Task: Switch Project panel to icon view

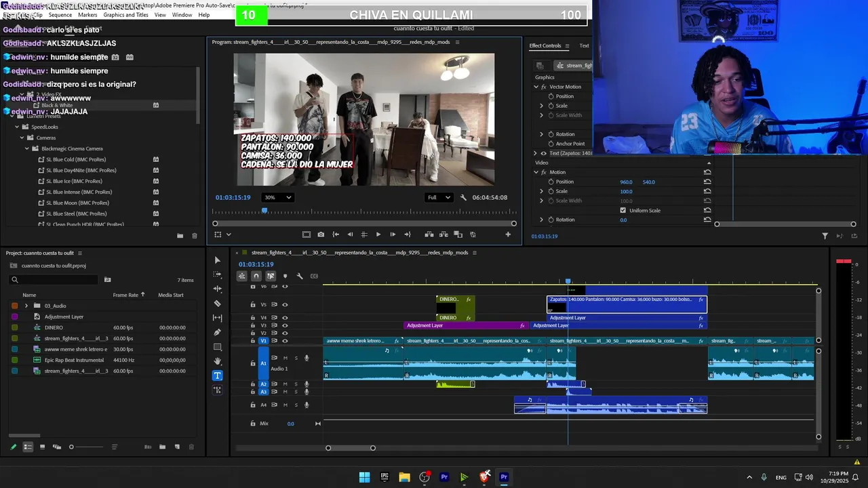Action: pyautogui.click(x=42, y=447)
